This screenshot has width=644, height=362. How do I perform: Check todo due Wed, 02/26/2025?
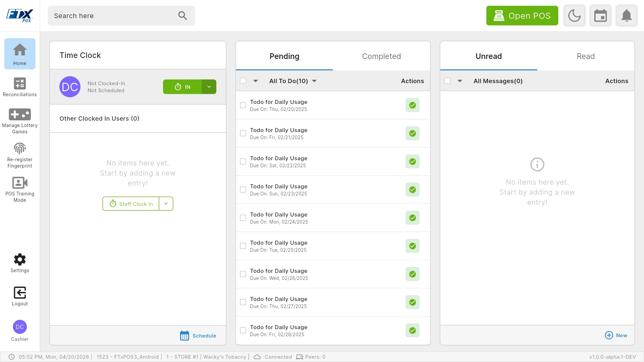click(x=243, y=274)
